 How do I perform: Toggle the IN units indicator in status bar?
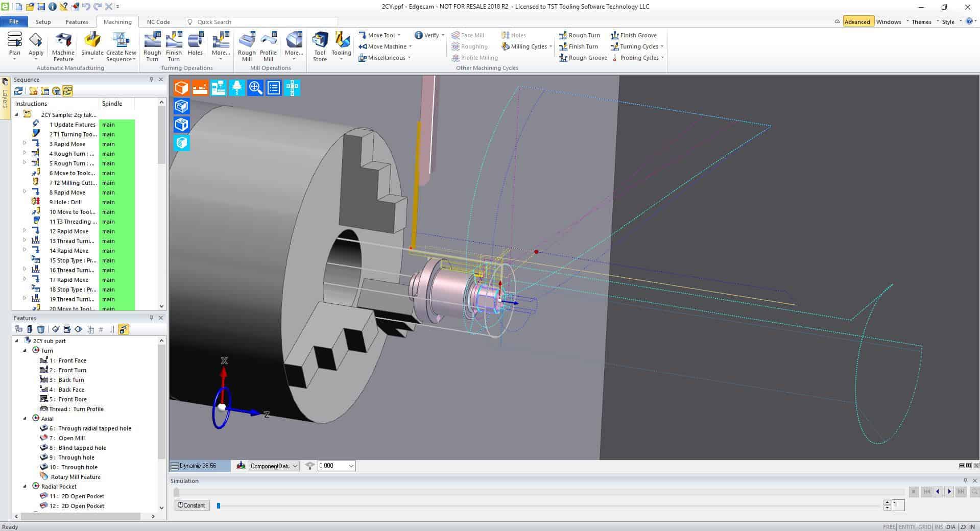pyautogui.click(x=972, y=527)
